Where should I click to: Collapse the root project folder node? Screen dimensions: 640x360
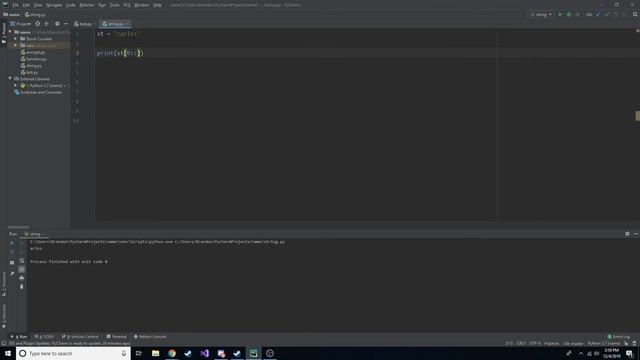click(10, 32)
